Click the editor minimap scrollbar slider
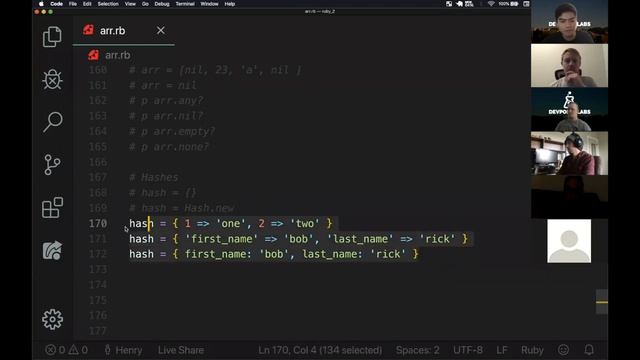Screen dimensions: 640x360 (602, 302)
